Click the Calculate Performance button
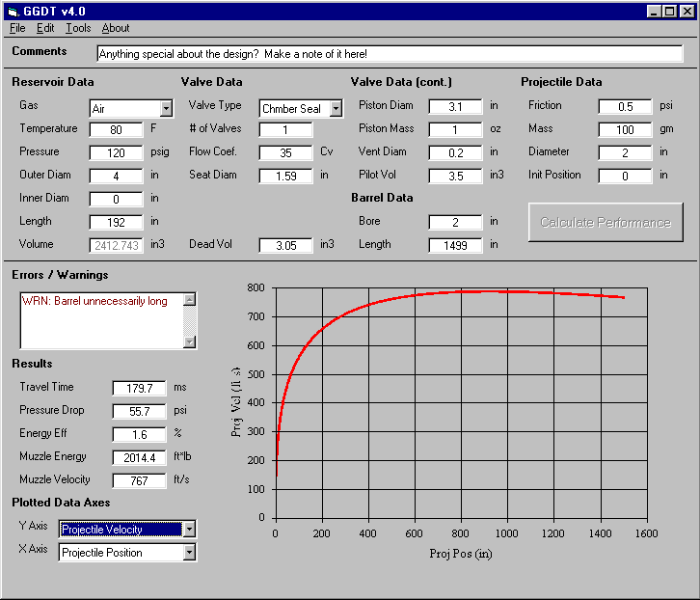The width and height of the screenshot is (700, 600). 605,223
